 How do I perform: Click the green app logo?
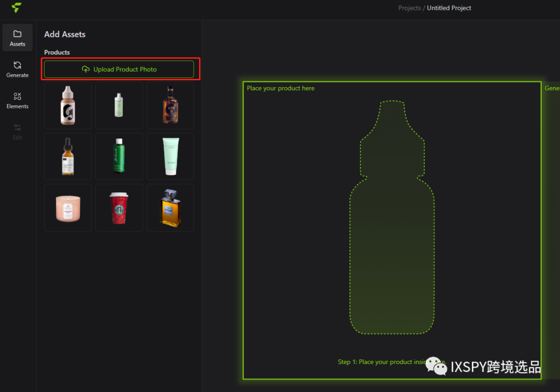click(x=16, y=7)
